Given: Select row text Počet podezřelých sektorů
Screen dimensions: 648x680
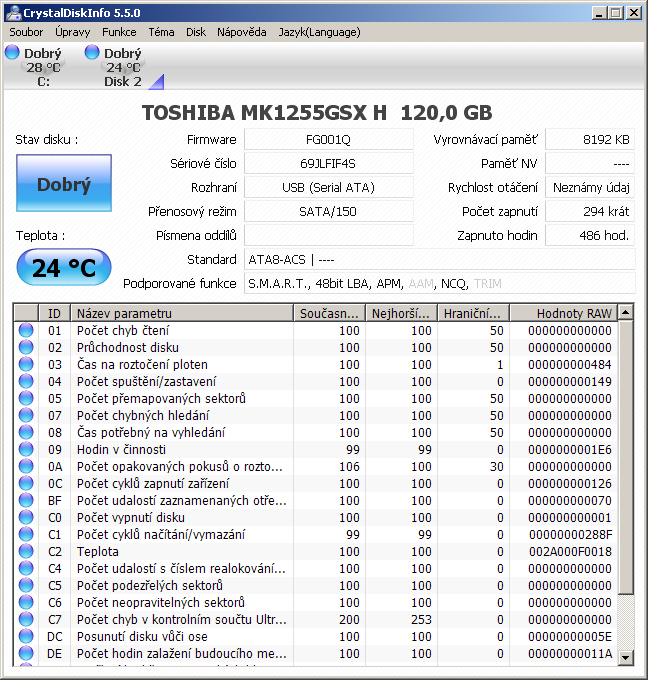Looking at the screenshot, I should pos(150,585).
